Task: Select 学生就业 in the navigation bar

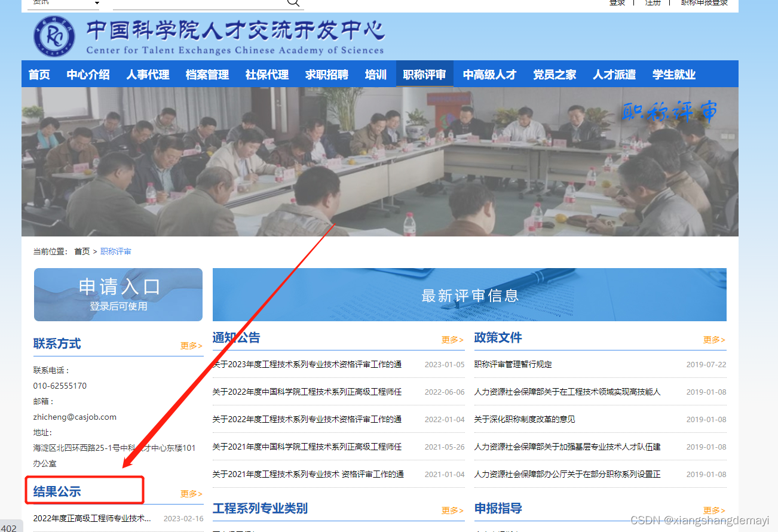Action: (674, 75)
